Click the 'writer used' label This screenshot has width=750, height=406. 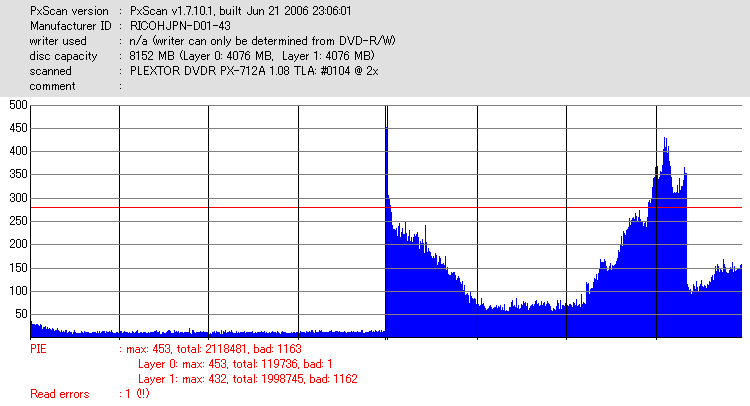coord(58,41)
